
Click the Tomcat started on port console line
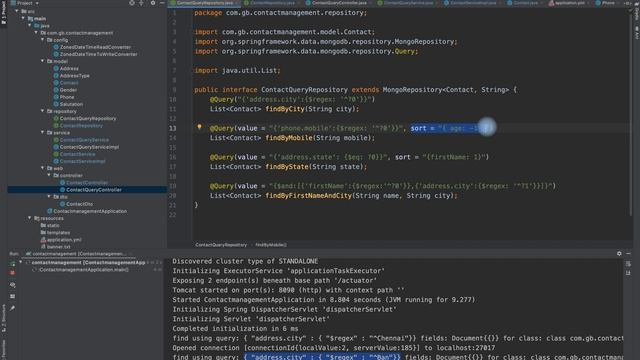(288, 290)
